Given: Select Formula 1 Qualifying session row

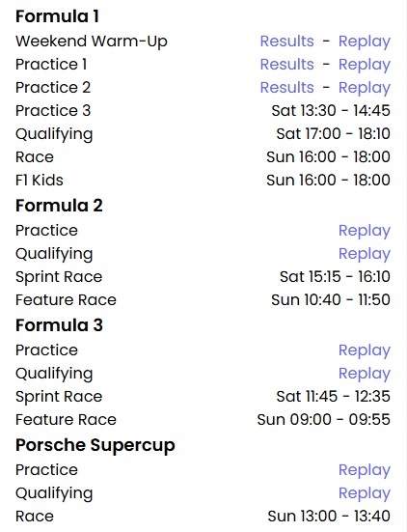Looking at the screenshot, I should 203,133.
